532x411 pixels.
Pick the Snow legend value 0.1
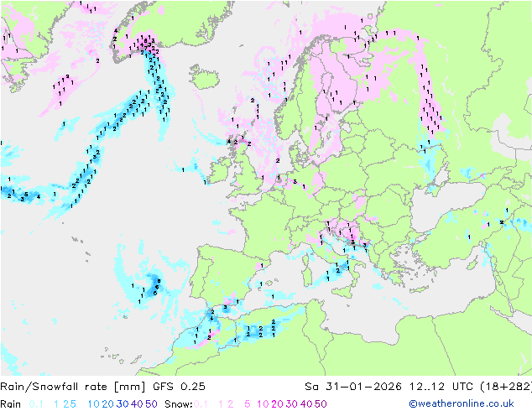coord(201,404)
